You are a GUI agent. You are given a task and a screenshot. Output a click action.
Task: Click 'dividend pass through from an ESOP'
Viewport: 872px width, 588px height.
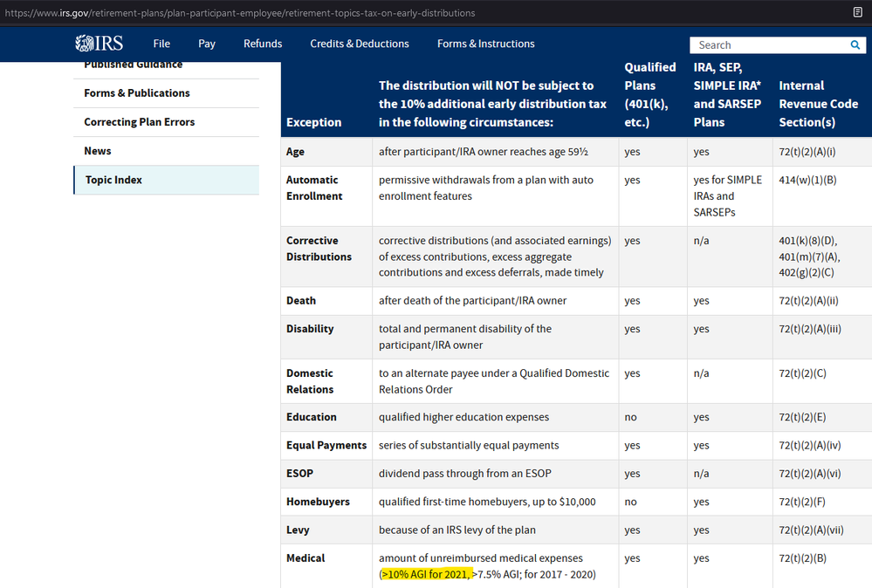click(465, 474)
